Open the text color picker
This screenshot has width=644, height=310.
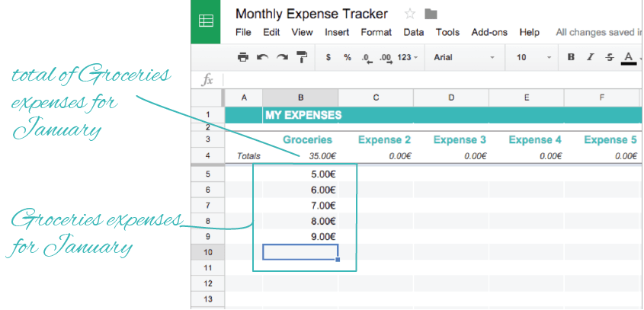[x=629, y=58]
